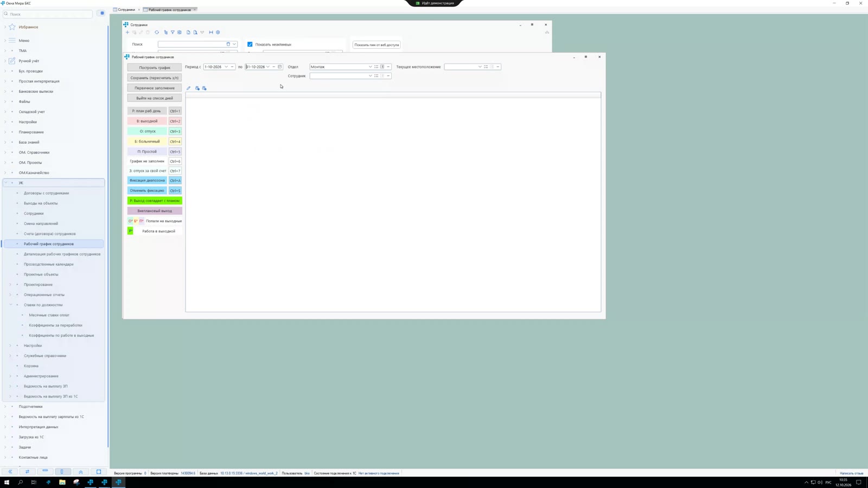Select the yellow Б: больничный status swatch
868x488 pixels.
(147, 142)
